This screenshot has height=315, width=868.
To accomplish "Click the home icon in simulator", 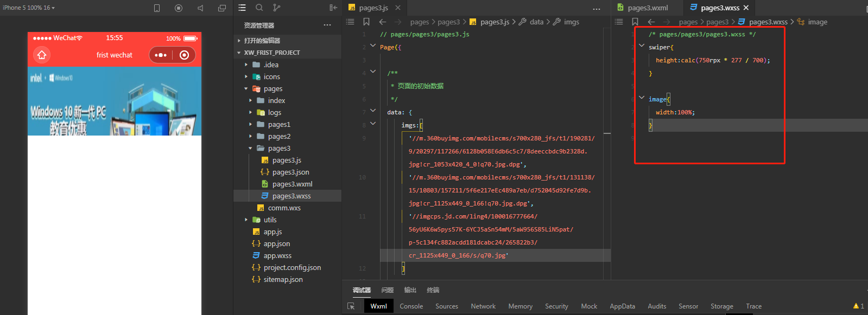I will click(x=42, y=55).
